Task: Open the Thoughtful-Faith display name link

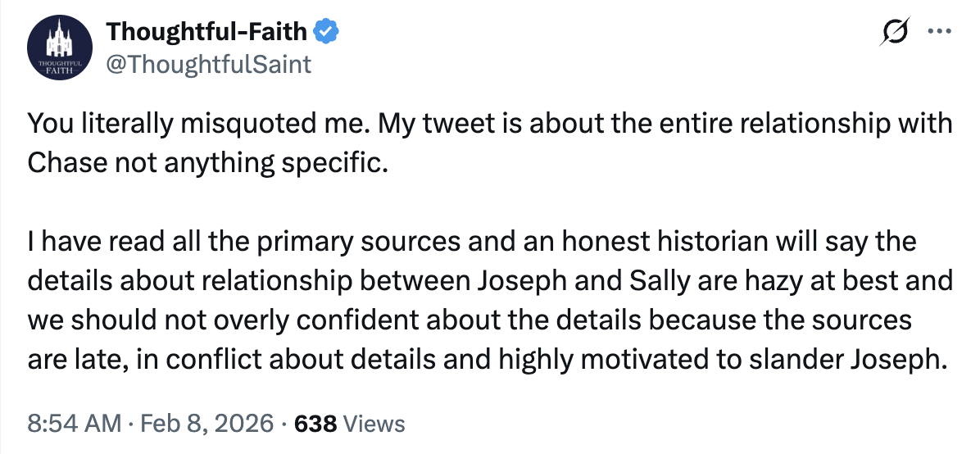Action: [x=207, y=33]
